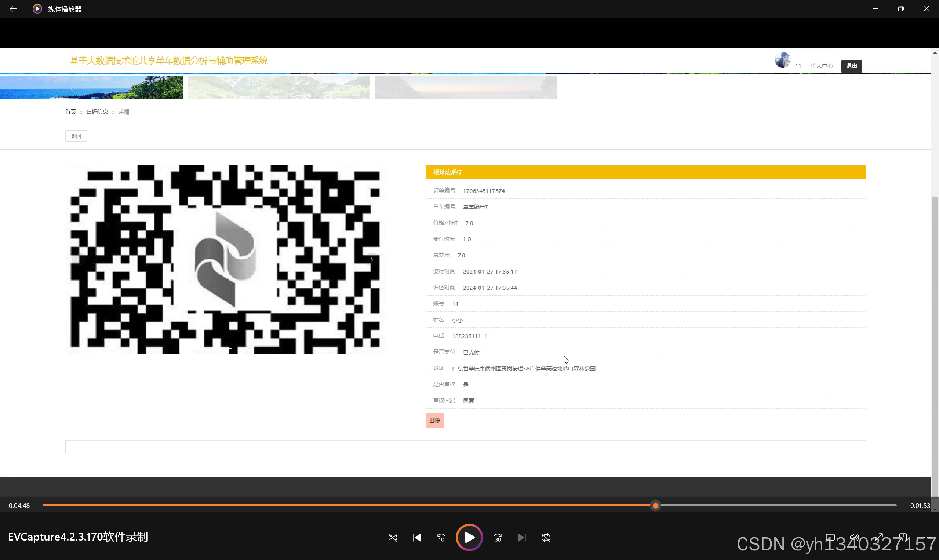Open mini player mode
Image resolution: width=939 pixels, height=560 pixels.
[x=903, y=537]
